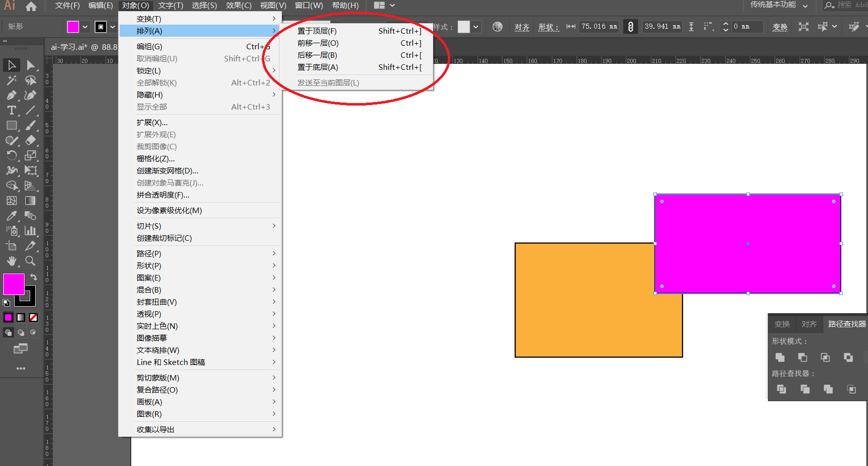Image resolution: width=868 pixels, height=466 pixels.
Task: Open the fill color dropdown in control bar
Action: coord(85,27)
